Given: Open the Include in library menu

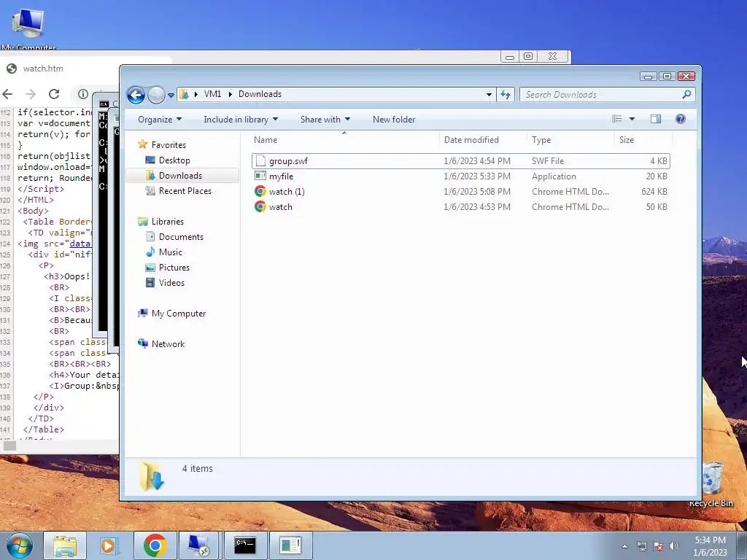Looking at the screenshot, I should click(241, 119).
